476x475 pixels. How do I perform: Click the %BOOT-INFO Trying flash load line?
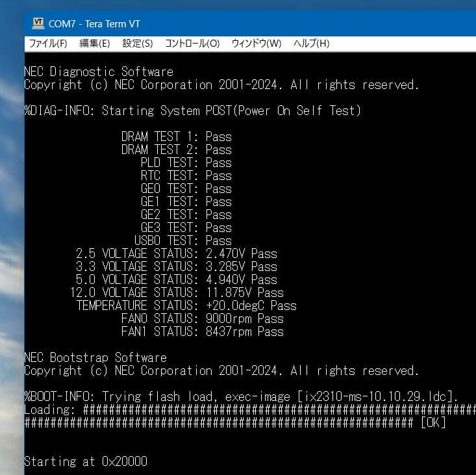[241, 396]
